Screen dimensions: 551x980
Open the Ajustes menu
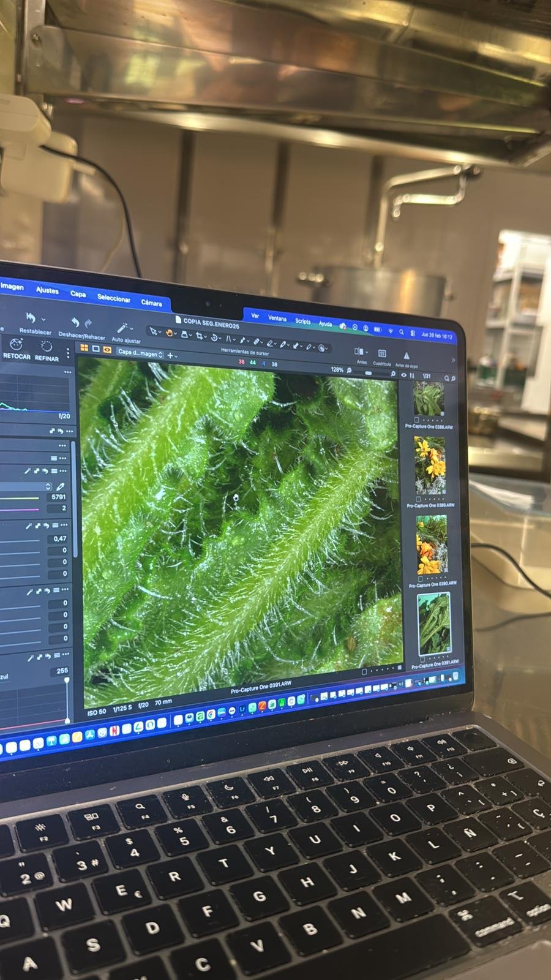click(47, 290)
